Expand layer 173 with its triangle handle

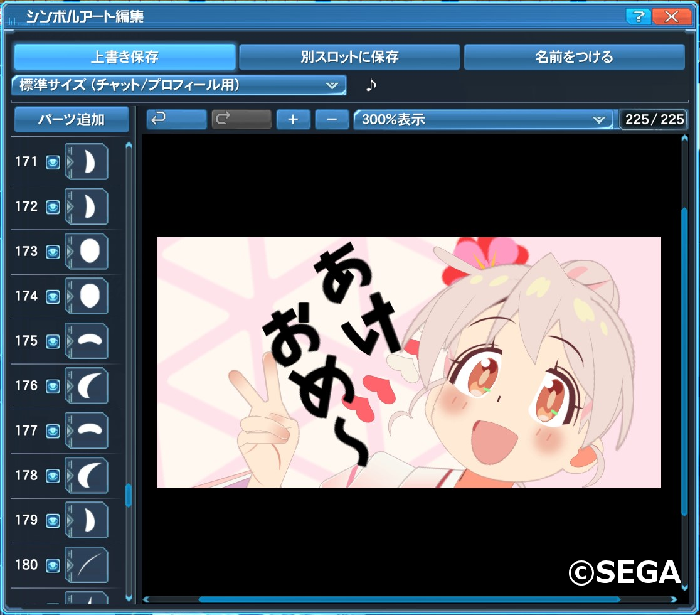69,251
